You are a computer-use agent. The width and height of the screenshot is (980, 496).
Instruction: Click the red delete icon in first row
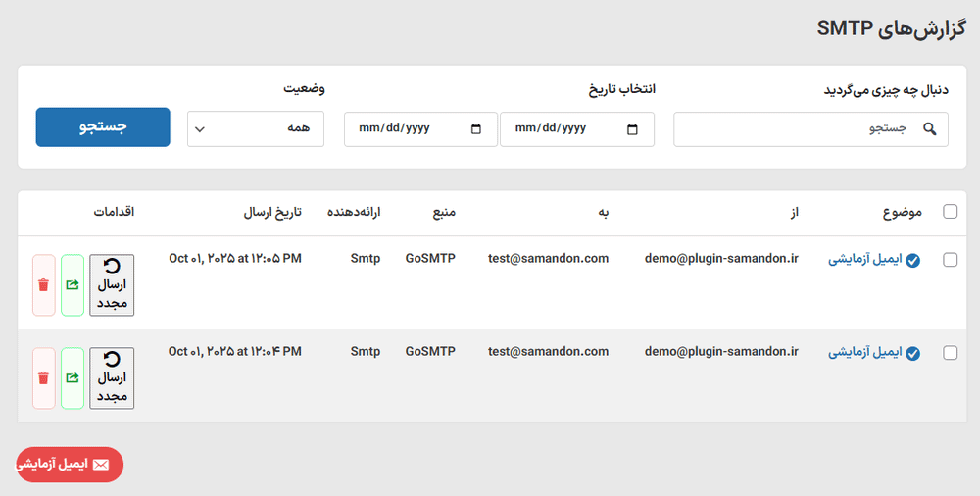(43, 285)
